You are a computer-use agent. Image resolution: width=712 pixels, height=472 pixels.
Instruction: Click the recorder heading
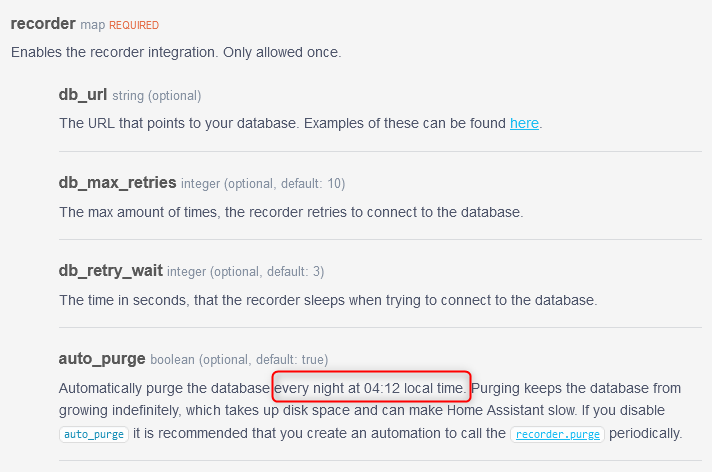pos(43,24)
